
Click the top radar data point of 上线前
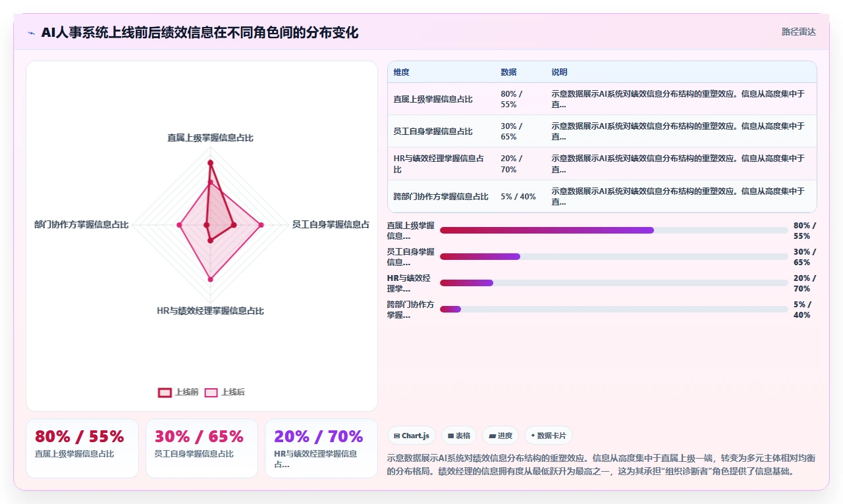tap(210, 163)
